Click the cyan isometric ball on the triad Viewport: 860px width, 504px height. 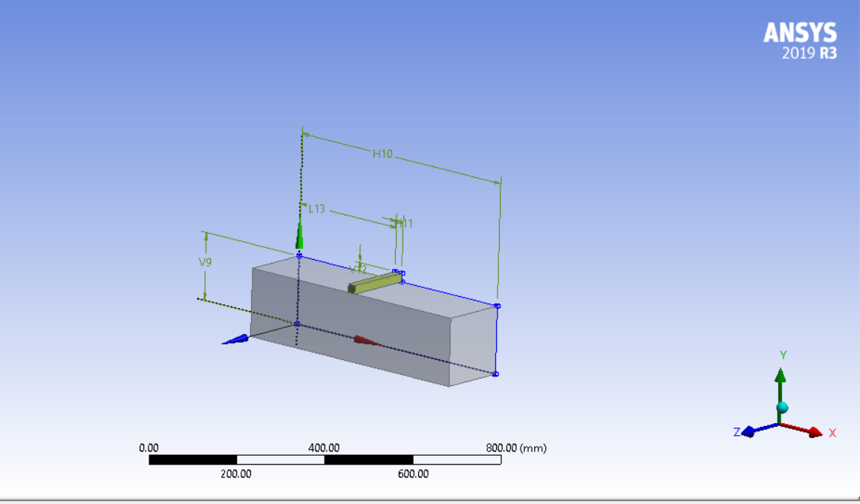point(783,408)
